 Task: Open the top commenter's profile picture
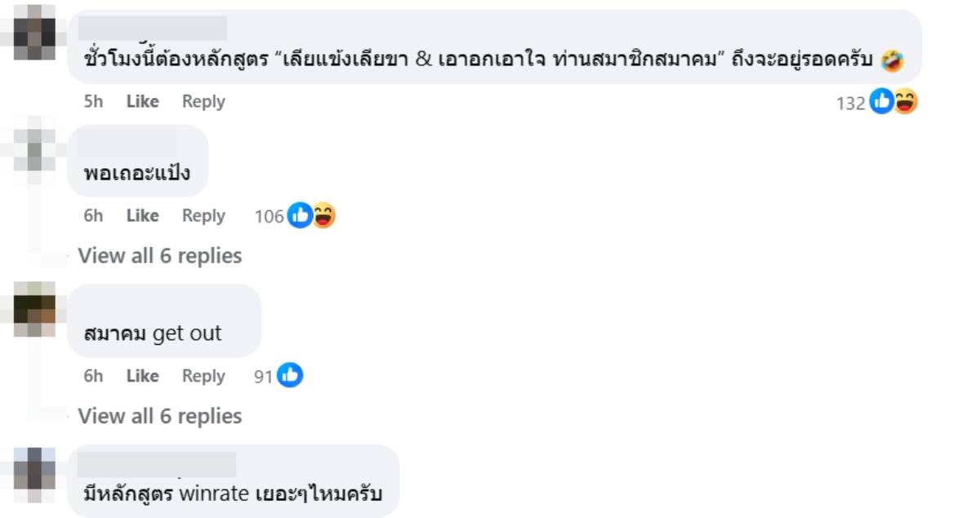coord(35,33)
